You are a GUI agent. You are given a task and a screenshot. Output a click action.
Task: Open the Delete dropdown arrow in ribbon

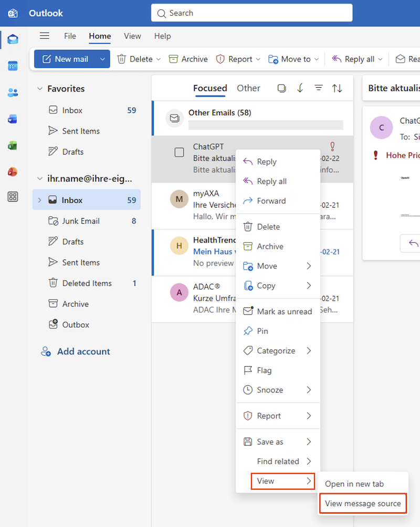pyautogui.click(x=159, y=59)
